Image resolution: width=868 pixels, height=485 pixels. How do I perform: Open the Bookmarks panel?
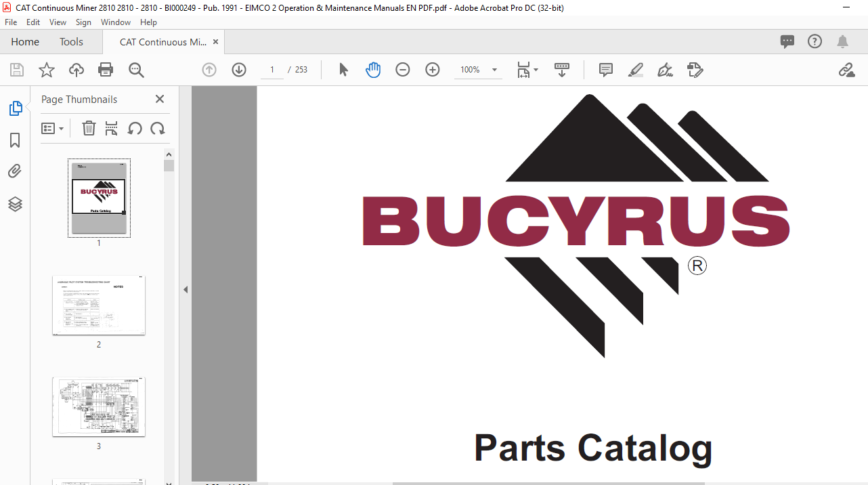[15, 140]
